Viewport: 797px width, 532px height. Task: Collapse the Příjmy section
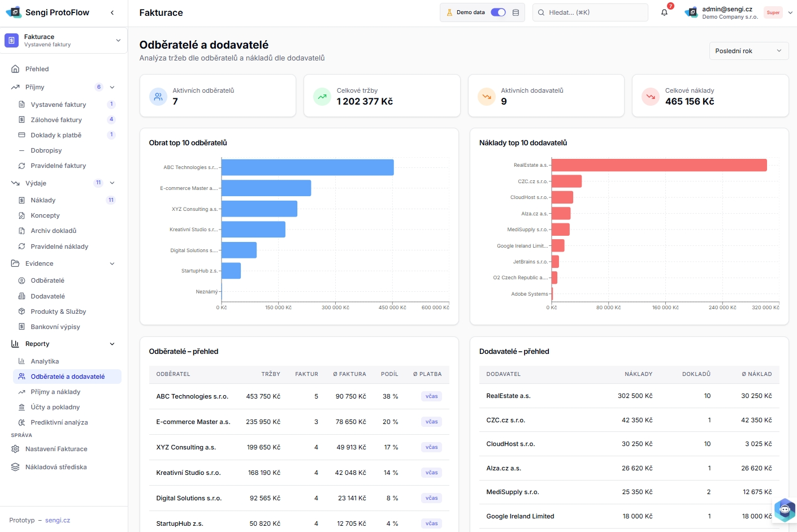112,87
